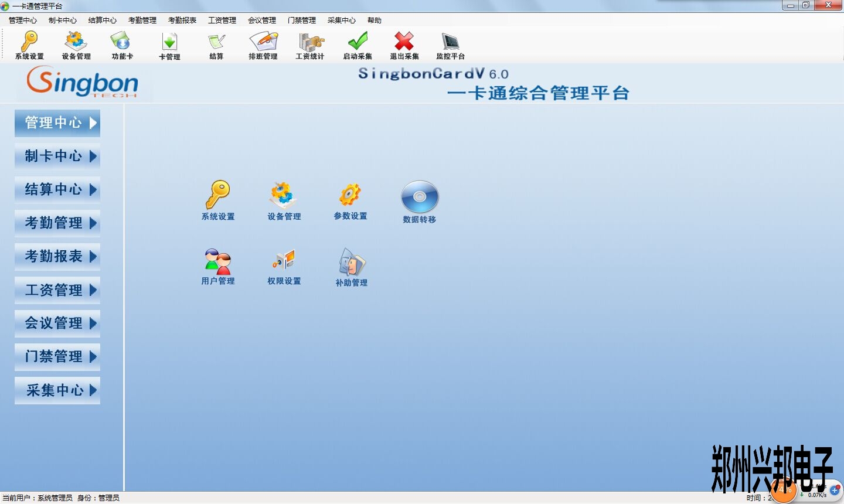Open 用户管理 in main panel

[218, 267]
